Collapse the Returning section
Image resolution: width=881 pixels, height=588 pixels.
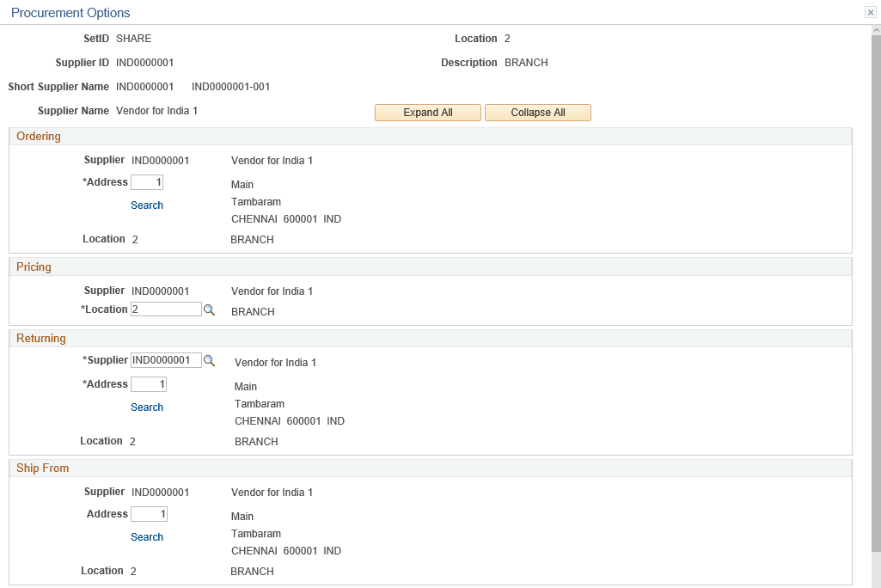click(x=40, y=338)
